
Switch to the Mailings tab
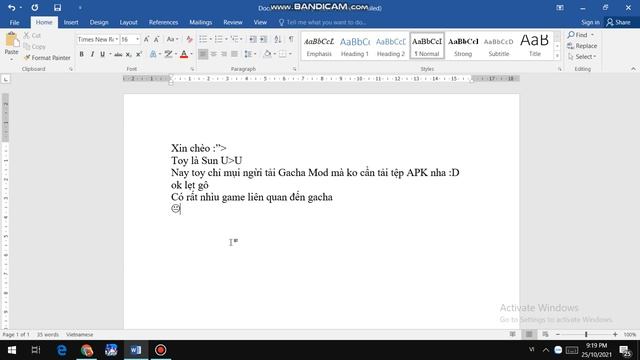pyautogui.click(x=200, y=22)
